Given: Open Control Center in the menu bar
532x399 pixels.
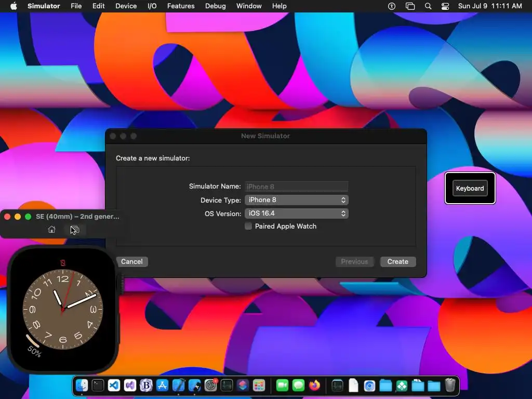Looking at the screenshot, I should [x=445, y=6].
